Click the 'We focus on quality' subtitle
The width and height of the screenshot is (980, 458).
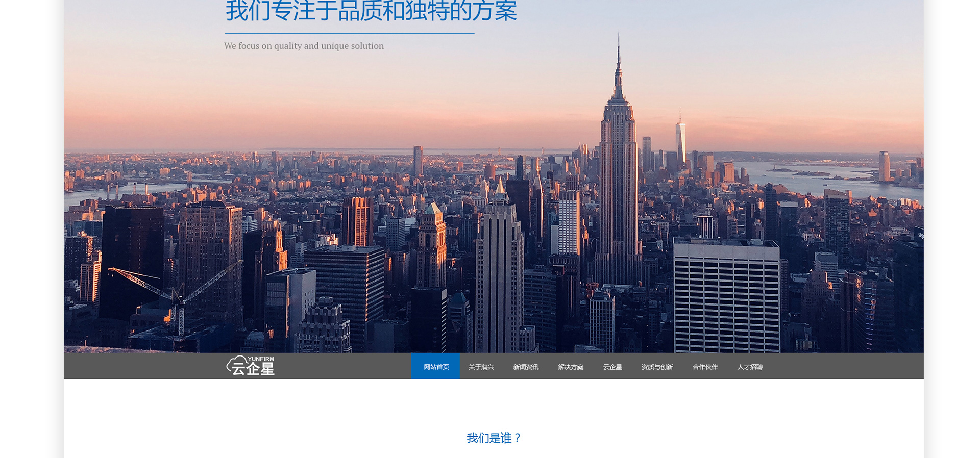pos(304,46)
